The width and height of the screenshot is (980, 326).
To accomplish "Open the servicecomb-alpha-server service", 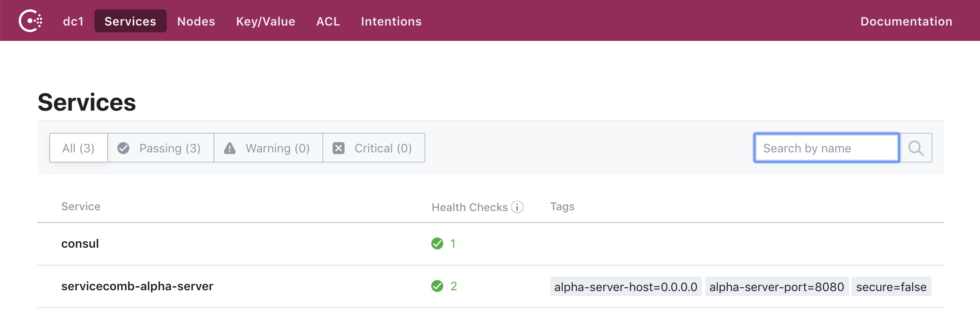I will (137, 286).
